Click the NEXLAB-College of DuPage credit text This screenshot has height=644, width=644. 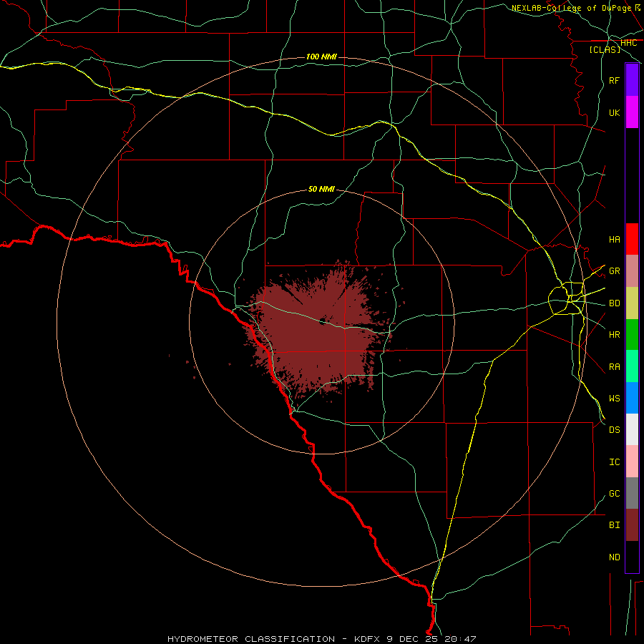(571, 8)
